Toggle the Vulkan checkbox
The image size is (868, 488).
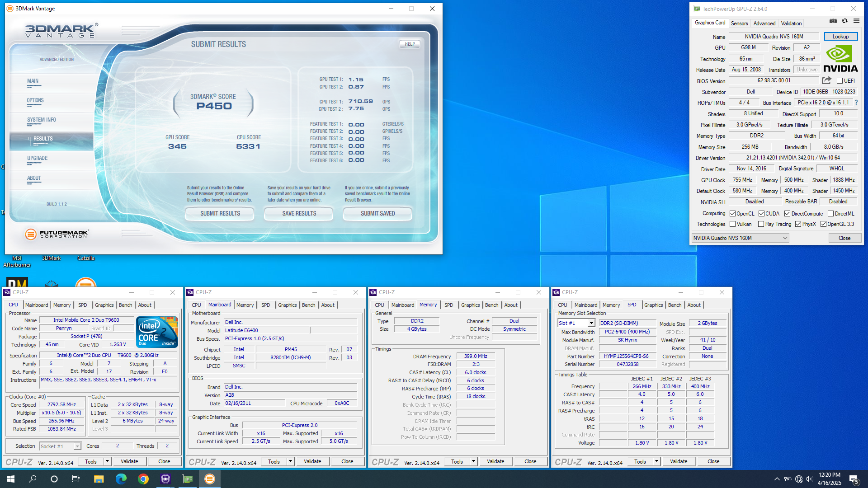click(732, 224)
